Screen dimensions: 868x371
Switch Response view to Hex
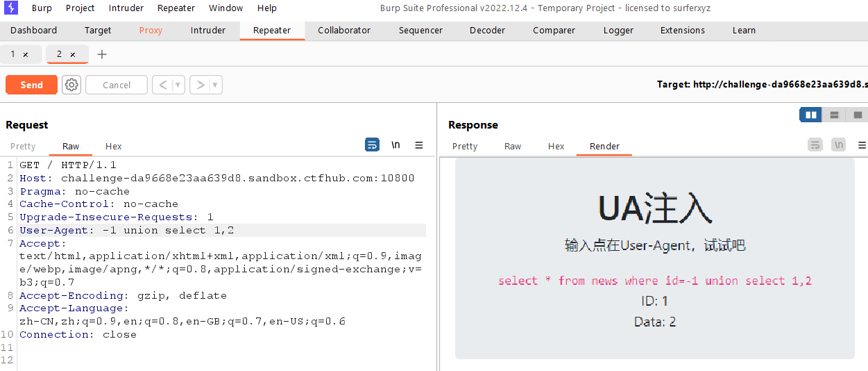point(556,146)
